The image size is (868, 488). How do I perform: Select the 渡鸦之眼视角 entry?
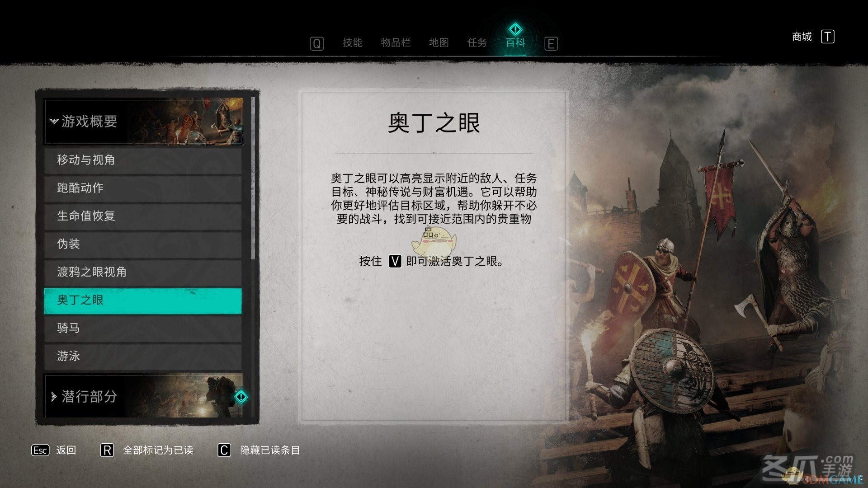point(143,272)
